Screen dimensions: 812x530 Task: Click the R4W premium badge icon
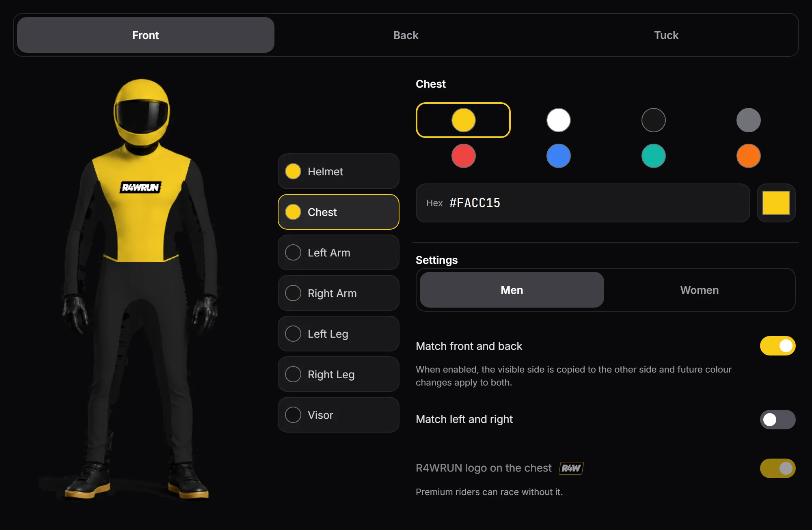[571, 468]
